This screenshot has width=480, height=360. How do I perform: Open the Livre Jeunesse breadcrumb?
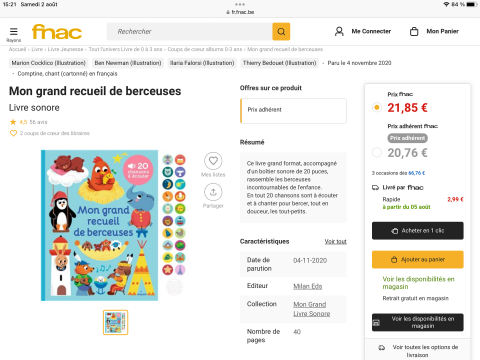pyautogui.click(x=65, y=49)
